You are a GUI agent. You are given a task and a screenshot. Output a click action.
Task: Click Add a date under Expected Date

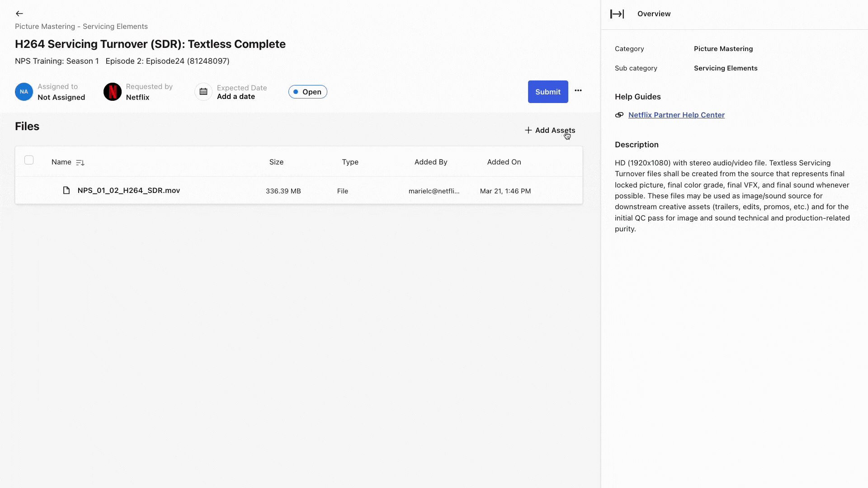pos(236,96)
